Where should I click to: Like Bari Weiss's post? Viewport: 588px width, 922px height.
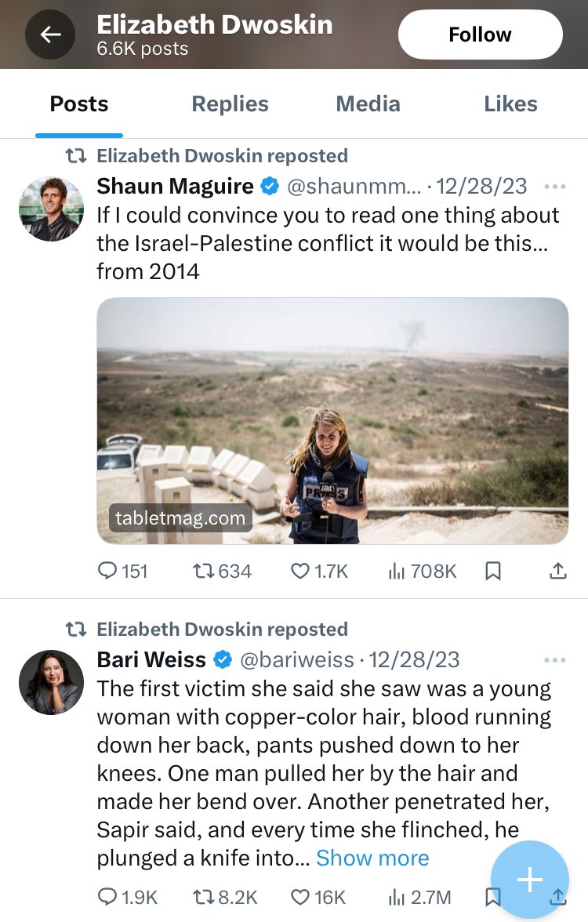(300, 897)
